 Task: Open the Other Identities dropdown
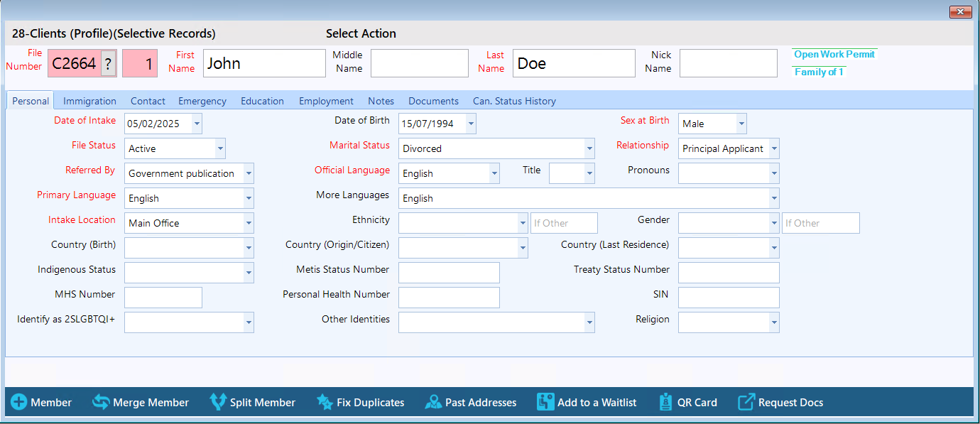coord(589,322)
